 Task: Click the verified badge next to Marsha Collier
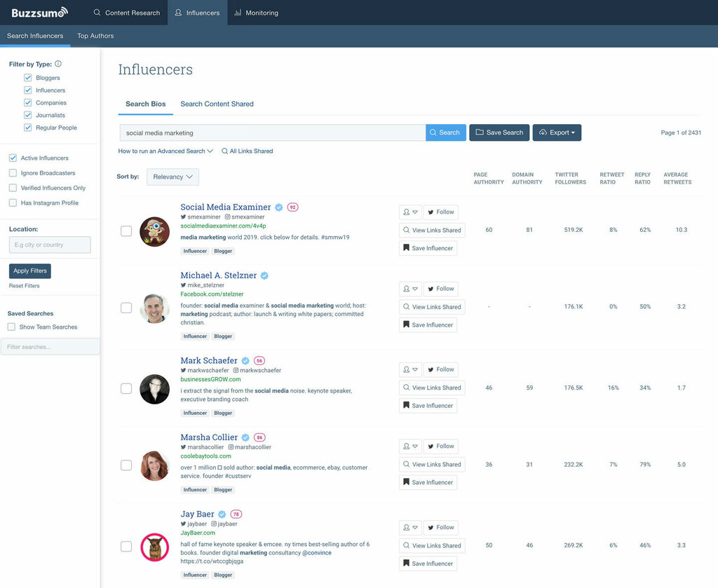tap(245, 437)
